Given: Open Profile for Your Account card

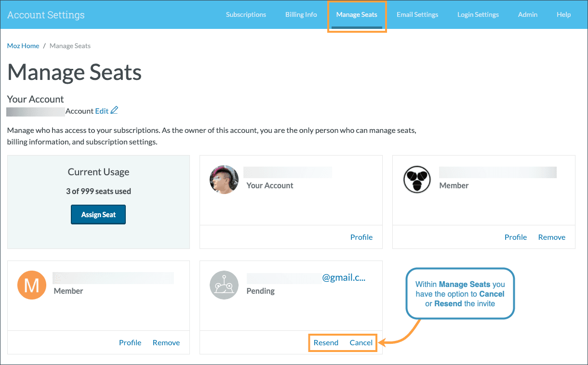Looking at the screenshot, I should coord(361,236).
